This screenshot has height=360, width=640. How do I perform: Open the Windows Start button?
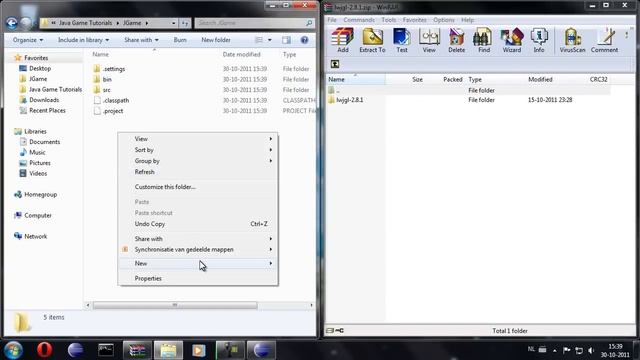coord(13,350)
